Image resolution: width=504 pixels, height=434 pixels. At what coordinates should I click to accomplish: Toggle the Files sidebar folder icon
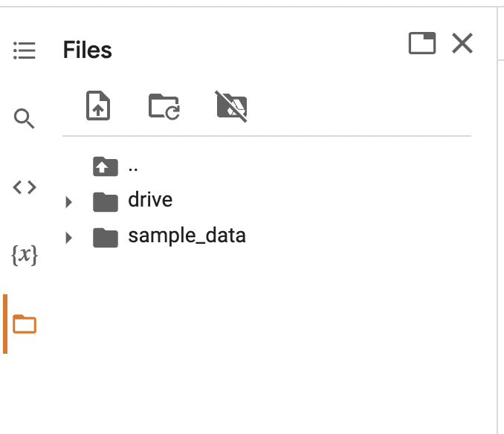[x=25, y=324]
